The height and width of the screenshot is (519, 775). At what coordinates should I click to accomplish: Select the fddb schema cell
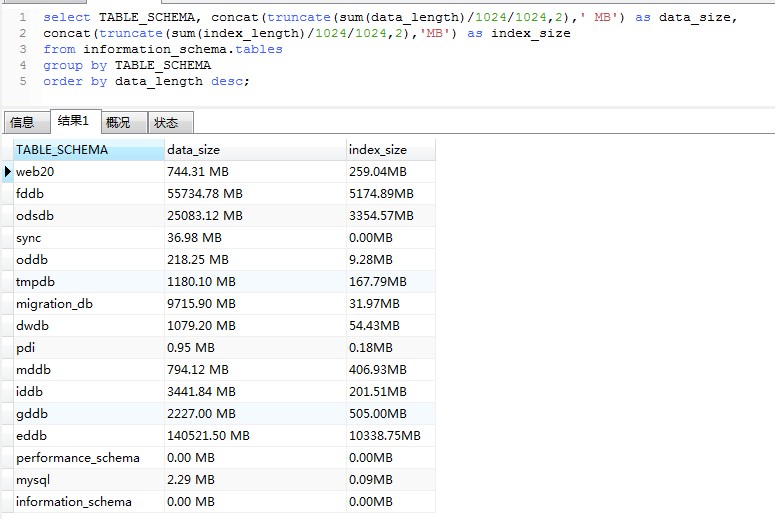coord(29,194)
